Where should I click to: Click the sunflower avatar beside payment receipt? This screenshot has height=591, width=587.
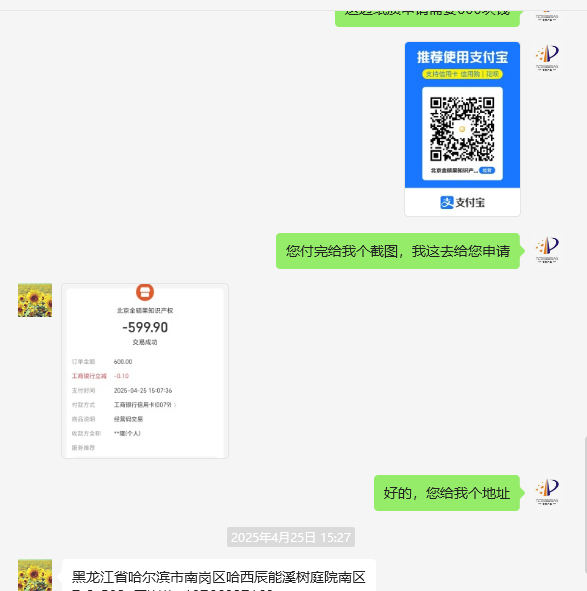coord(35,300)
